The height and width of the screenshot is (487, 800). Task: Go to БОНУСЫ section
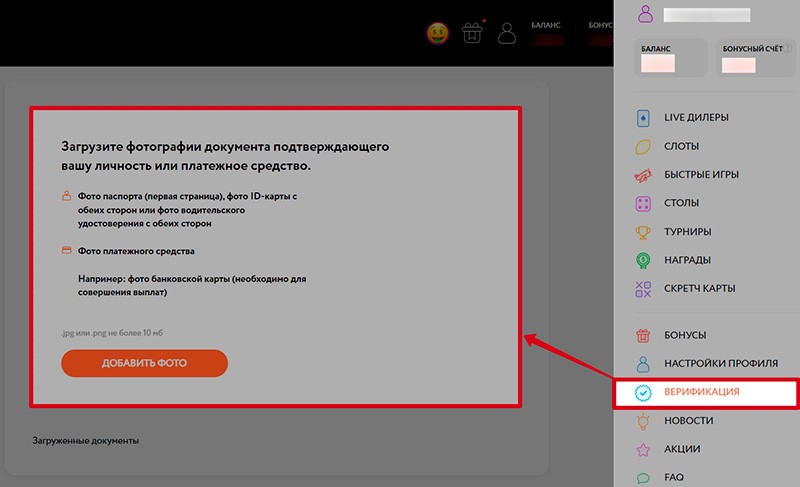click(x=685, y=335)
